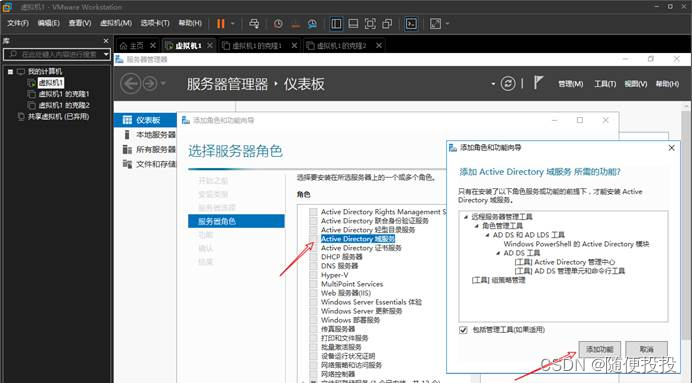
Task: Check the Windows Server 更新服务 role
Action: tap(313, 311)
